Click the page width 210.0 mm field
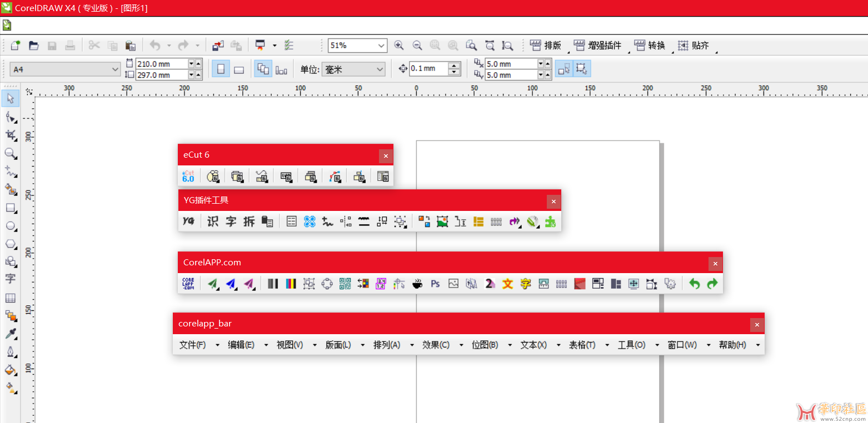 [162, 64]
